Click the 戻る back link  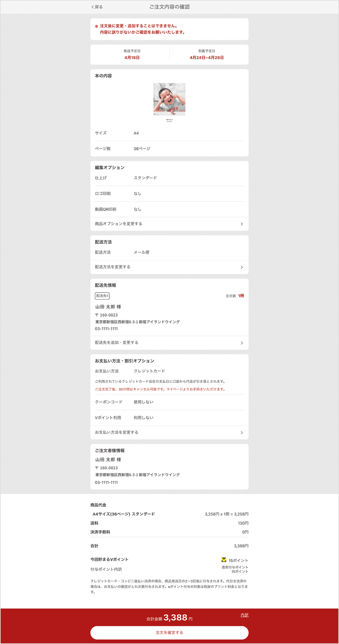(97, 7)
